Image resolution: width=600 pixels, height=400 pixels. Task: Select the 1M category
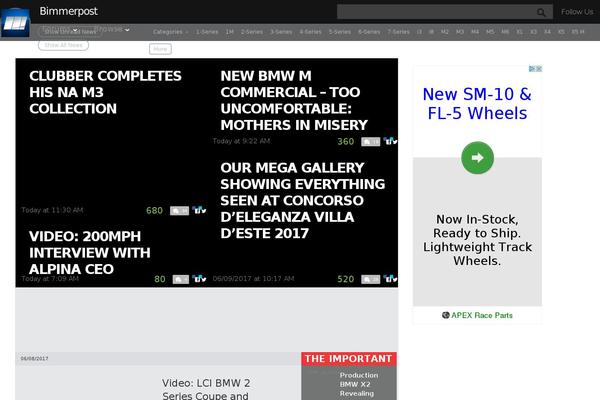[x=230, y=32]
